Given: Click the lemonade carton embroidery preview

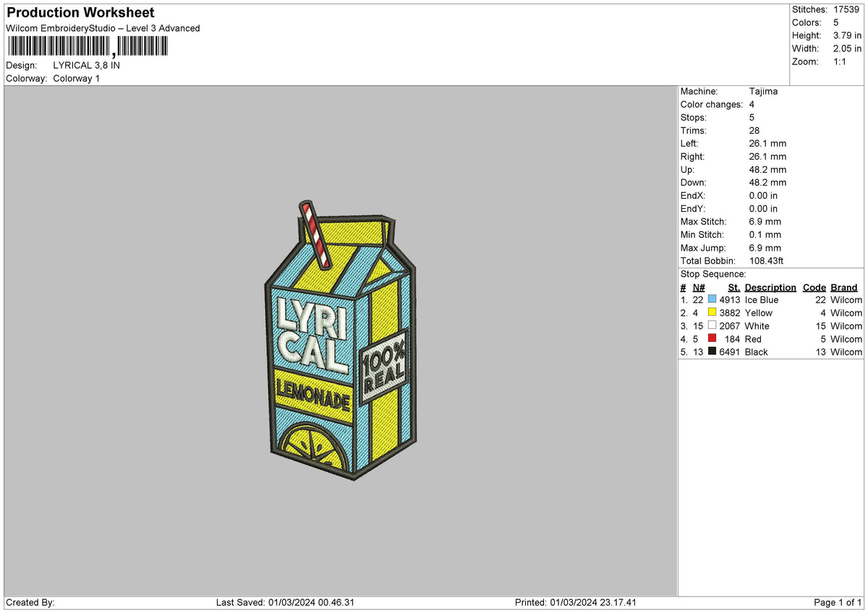Looking at the screenshot, I should point(340,341).
